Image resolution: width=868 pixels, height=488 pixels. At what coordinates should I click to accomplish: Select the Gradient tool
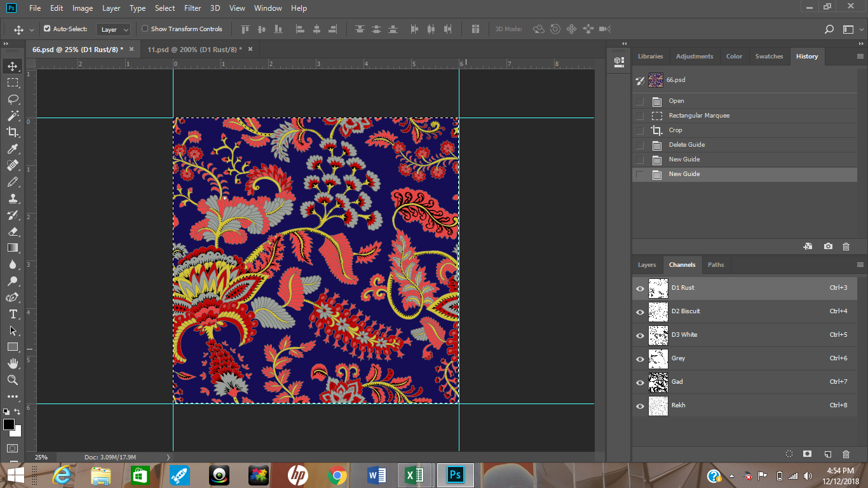(13, 248)
